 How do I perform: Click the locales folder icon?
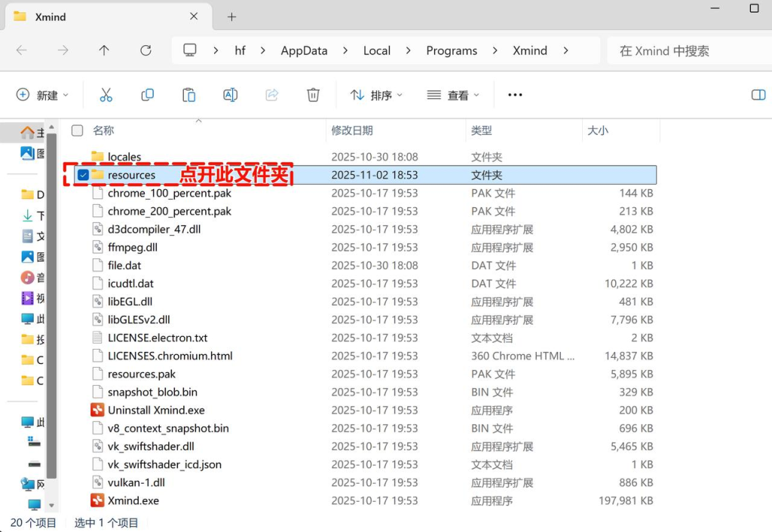(97, 157)
